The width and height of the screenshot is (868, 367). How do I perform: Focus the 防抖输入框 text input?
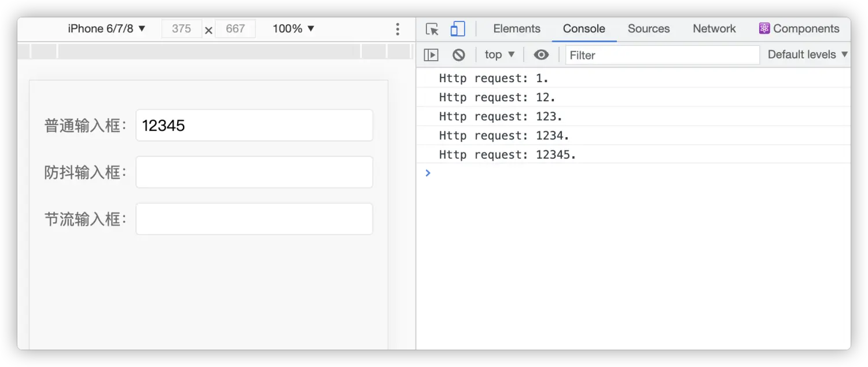[x=254, y=172]
